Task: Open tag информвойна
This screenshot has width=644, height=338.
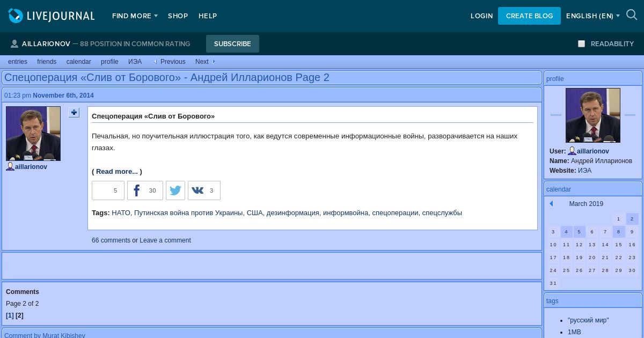Action: pyautogui.click(x=346, y=213)
